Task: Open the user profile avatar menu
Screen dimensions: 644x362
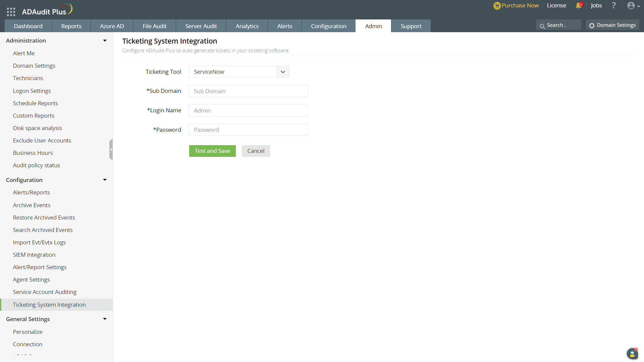Action: (631, 6)
